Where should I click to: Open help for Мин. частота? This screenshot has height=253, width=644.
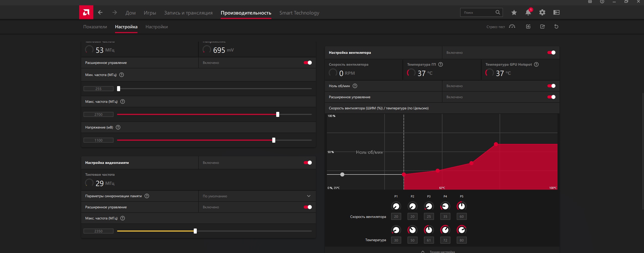click(x=122, y=75)
